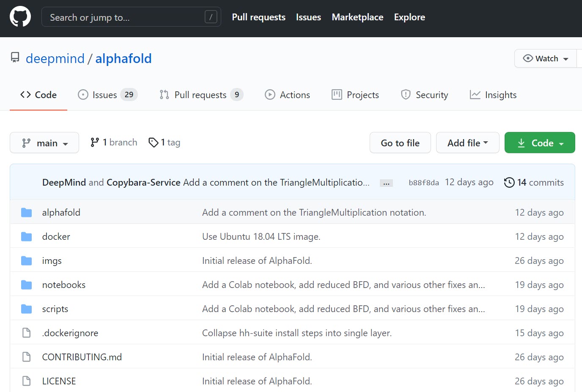582x392 pixels.
Task: Click the docker folder icon
Action: [x=27, y=236]
